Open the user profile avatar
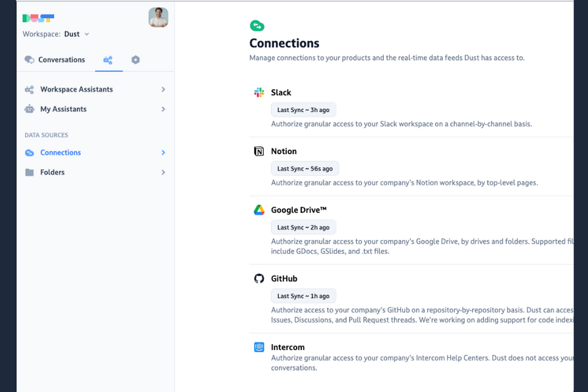 tap(158, 18)
